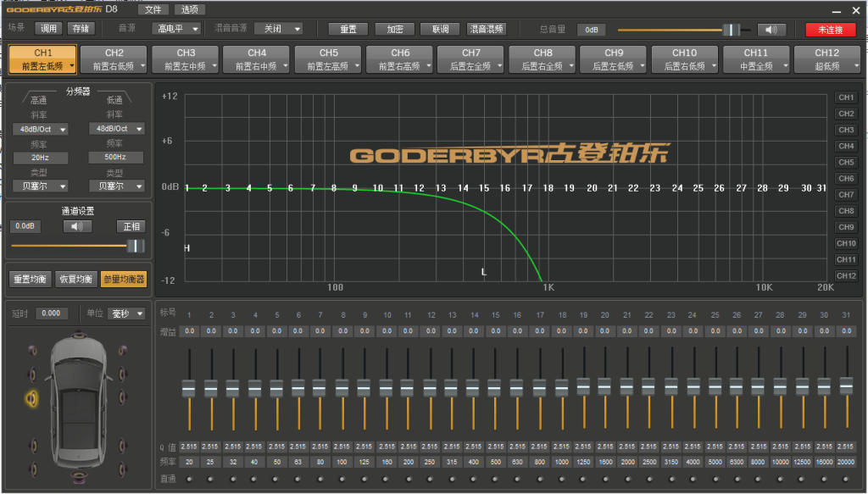
Task: Click the 调用 scene recall button
Action: tap(48, 28)
